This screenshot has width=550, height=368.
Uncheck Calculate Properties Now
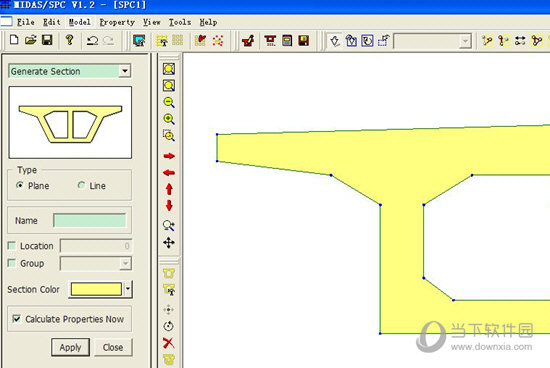[x=16, y=319]
